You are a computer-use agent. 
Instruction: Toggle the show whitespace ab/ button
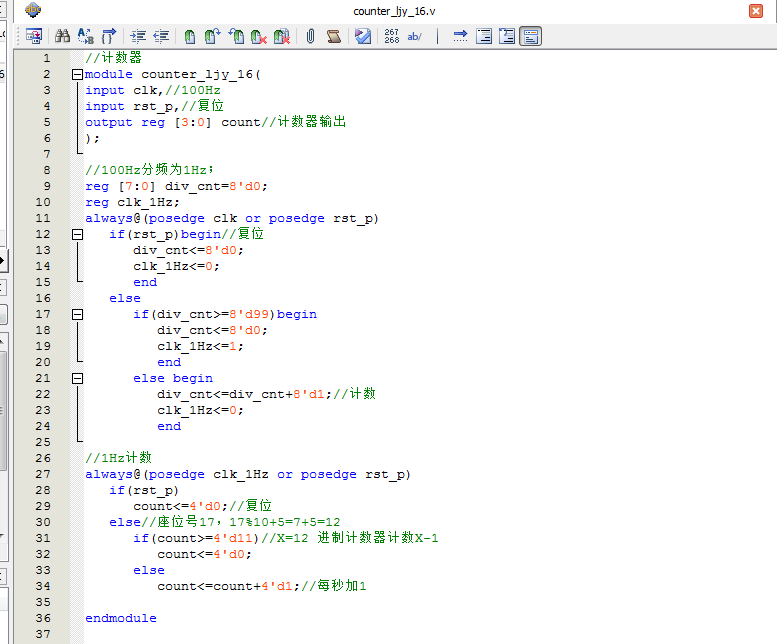[415, 36]
